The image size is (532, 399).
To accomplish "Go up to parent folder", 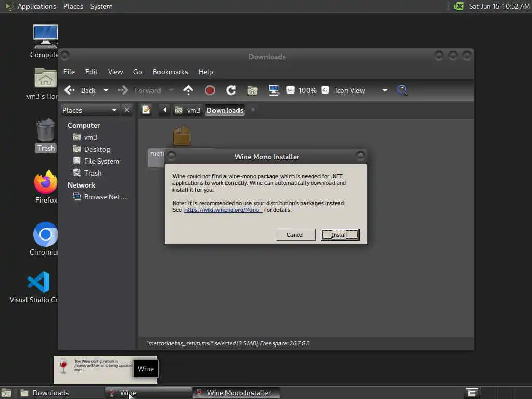I will tap(188, 90).
